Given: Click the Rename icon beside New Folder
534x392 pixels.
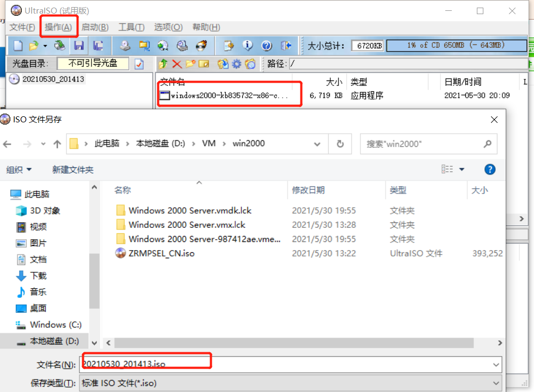Looking at the screenshot, I should pyautogui.click(x=204, y=64).
